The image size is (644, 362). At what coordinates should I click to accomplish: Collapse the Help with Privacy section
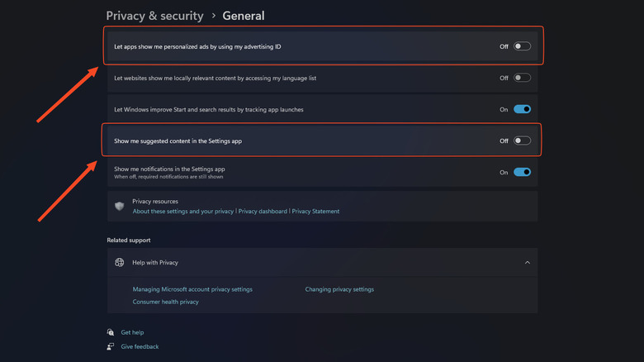tap(527, 263)
